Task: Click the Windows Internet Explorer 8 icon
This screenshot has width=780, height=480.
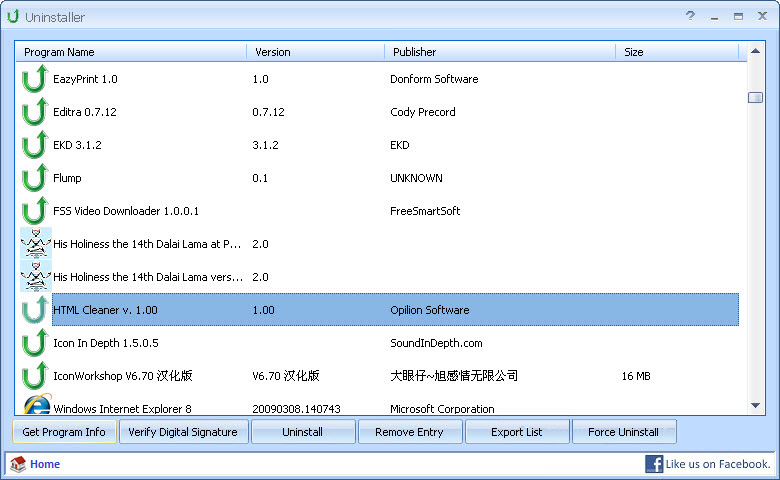Action: coord(36,406)
